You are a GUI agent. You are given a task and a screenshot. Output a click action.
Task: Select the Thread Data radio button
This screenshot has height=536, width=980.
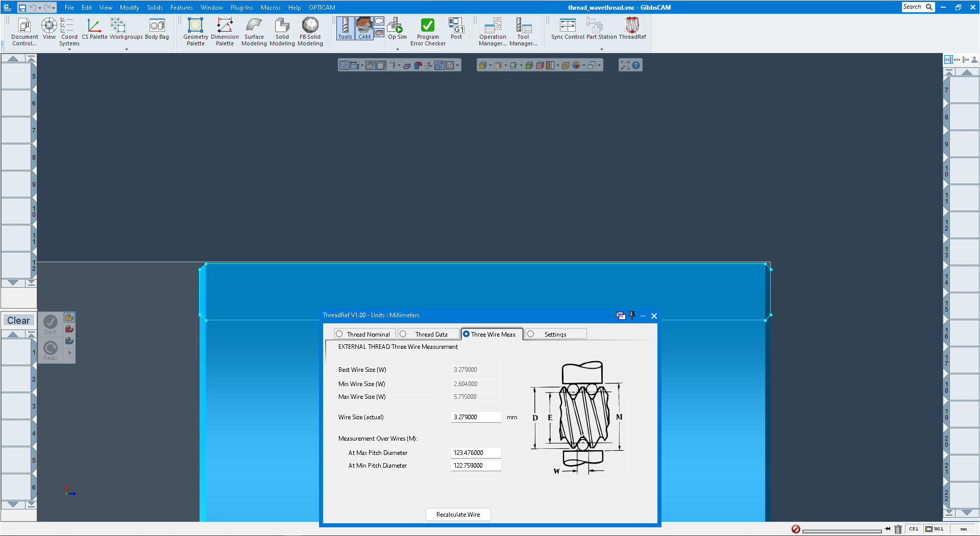[x=404, y=334]
